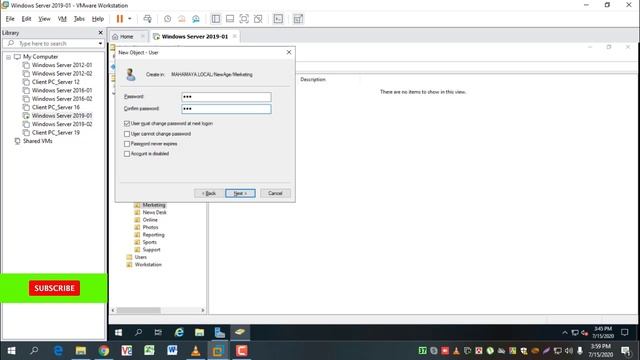The height and width of the screenshot is (360, 640).
Task: Open the View menu
Action: pos(44,19)
